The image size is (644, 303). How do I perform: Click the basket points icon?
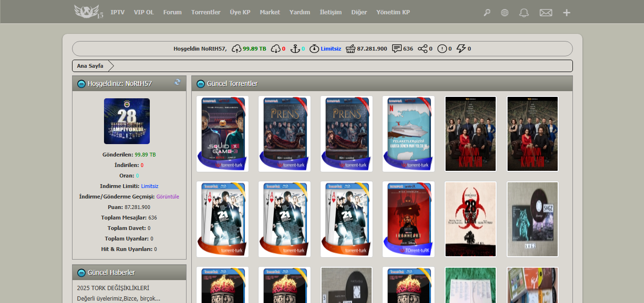tap(351, 49)
